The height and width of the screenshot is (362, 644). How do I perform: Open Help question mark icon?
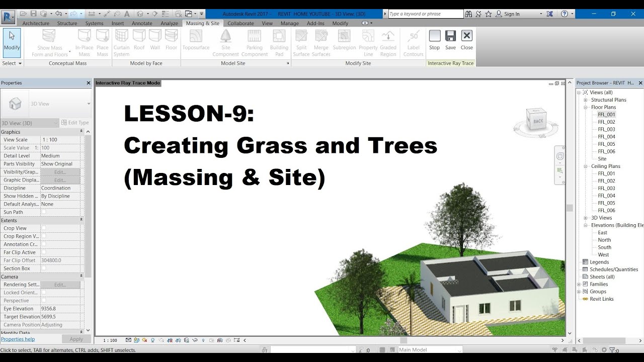coord(565,14)
